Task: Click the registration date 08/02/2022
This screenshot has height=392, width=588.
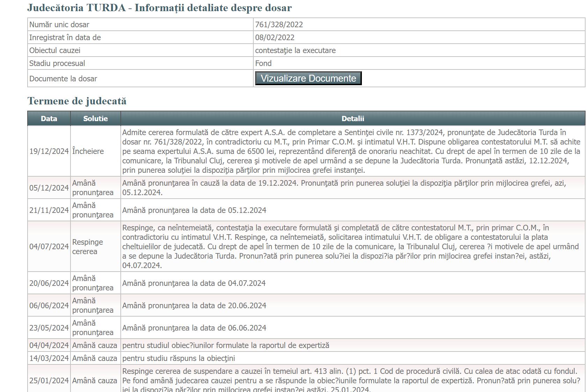Action: [275, 38]
